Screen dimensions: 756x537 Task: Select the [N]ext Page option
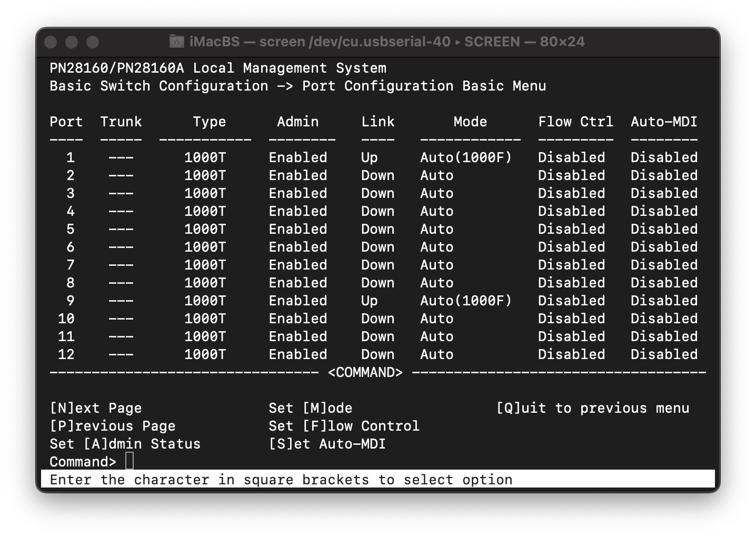pos(96,408)
